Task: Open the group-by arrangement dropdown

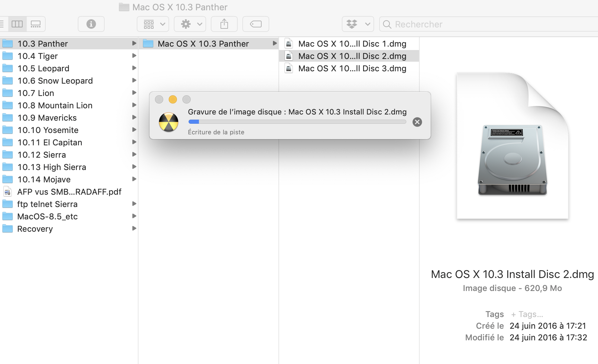Action: (153, 24)
